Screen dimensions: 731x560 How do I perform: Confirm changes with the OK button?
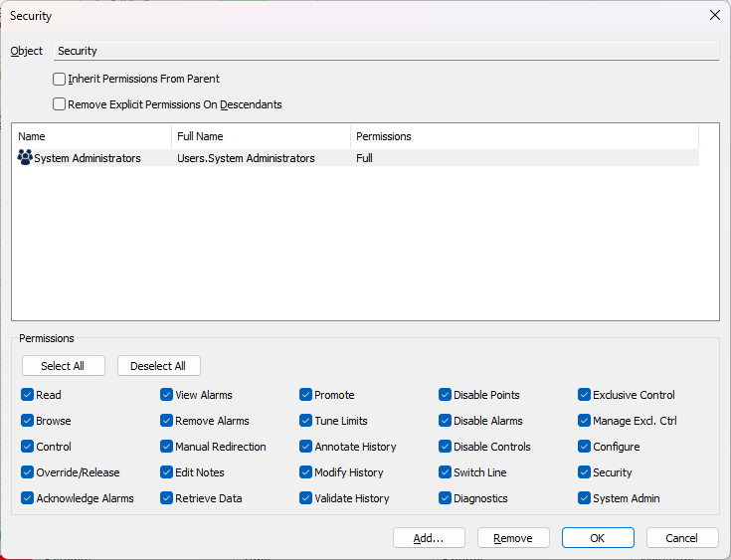(x=598, y=538)
